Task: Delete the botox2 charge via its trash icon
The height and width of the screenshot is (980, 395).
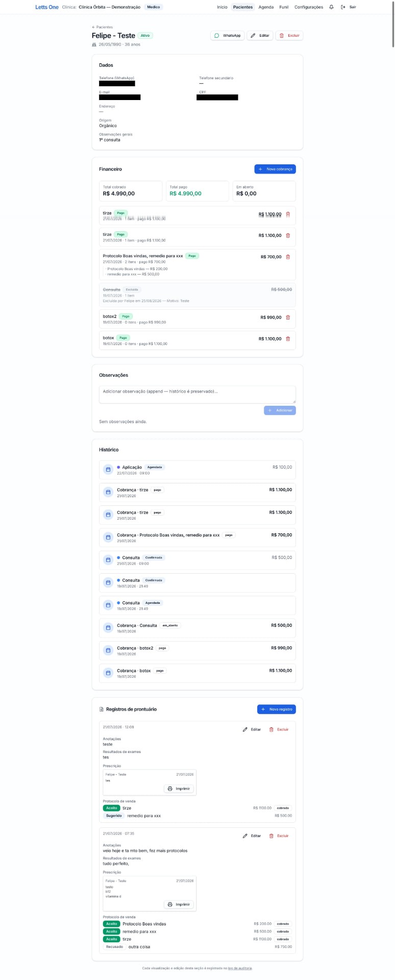Action: [288, 317]
